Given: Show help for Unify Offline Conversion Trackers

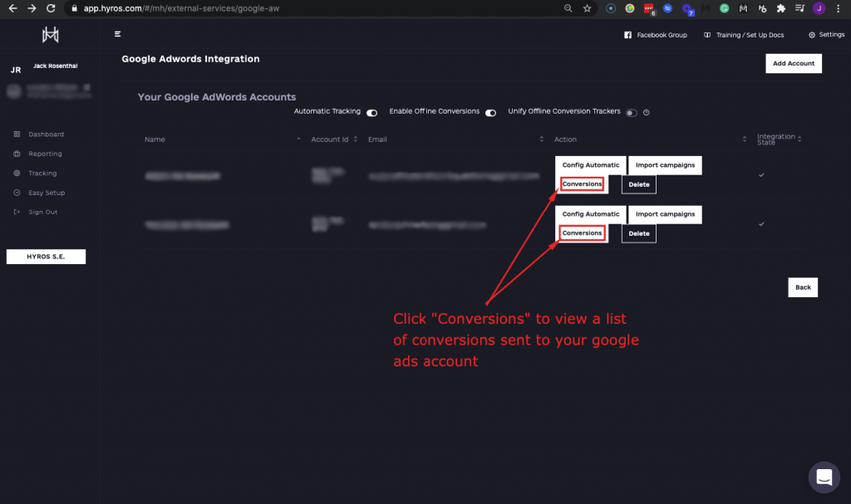Looking at the screenshot, I should [646, 112].
